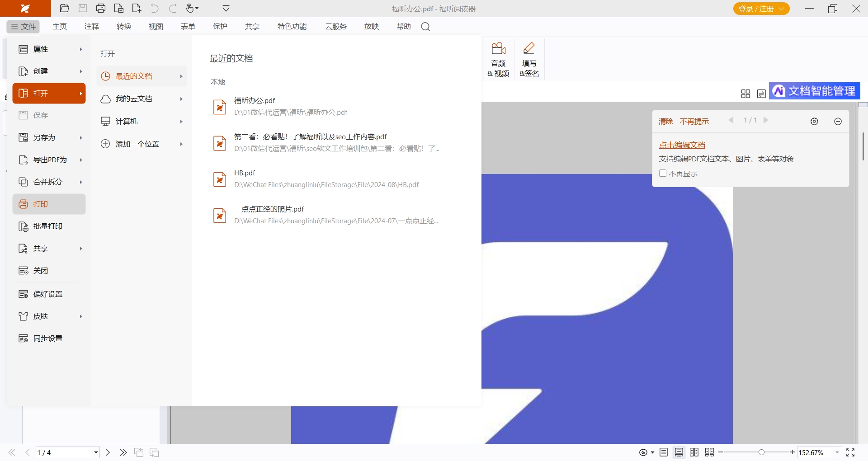Choose 关闭 in the file menu
868x461 pixels.
[x=49, y=271]
